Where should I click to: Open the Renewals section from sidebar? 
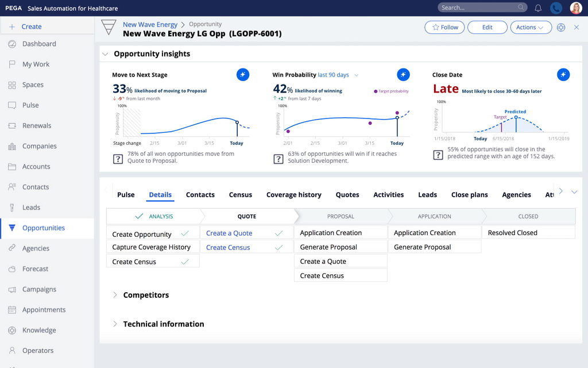(36, 125)
